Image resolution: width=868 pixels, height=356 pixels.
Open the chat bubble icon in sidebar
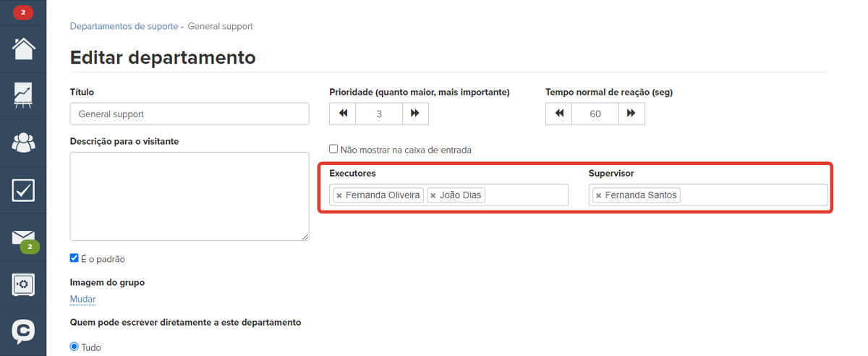pos(23,331)
